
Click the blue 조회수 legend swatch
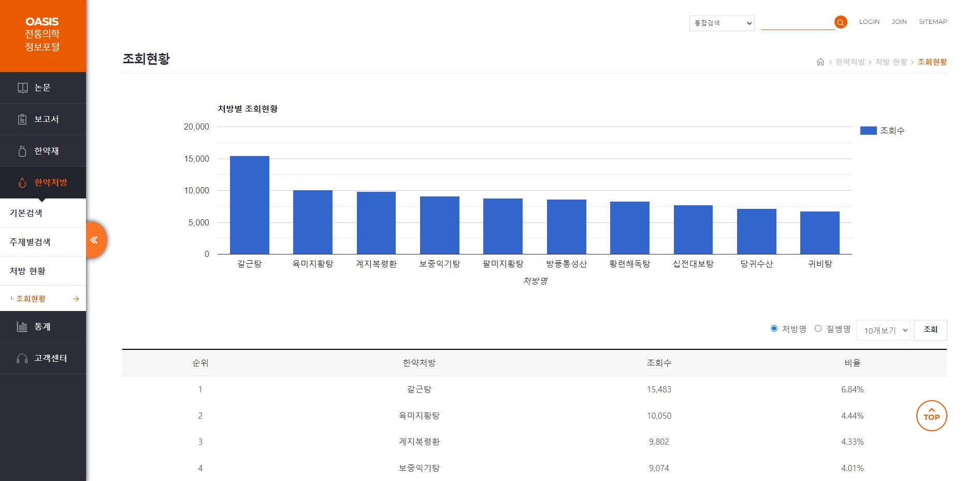[x=868, y=131]
